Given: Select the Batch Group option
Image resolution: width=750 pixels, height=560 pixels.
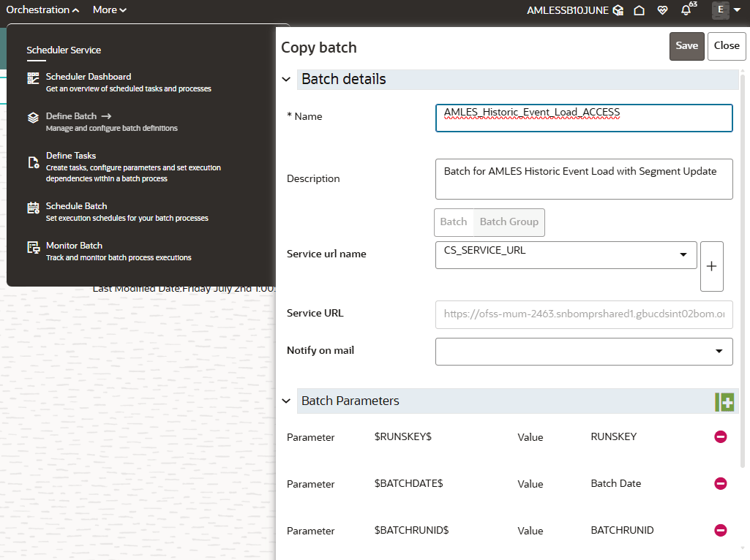Looking at the screenshot, I should [509, 222].
